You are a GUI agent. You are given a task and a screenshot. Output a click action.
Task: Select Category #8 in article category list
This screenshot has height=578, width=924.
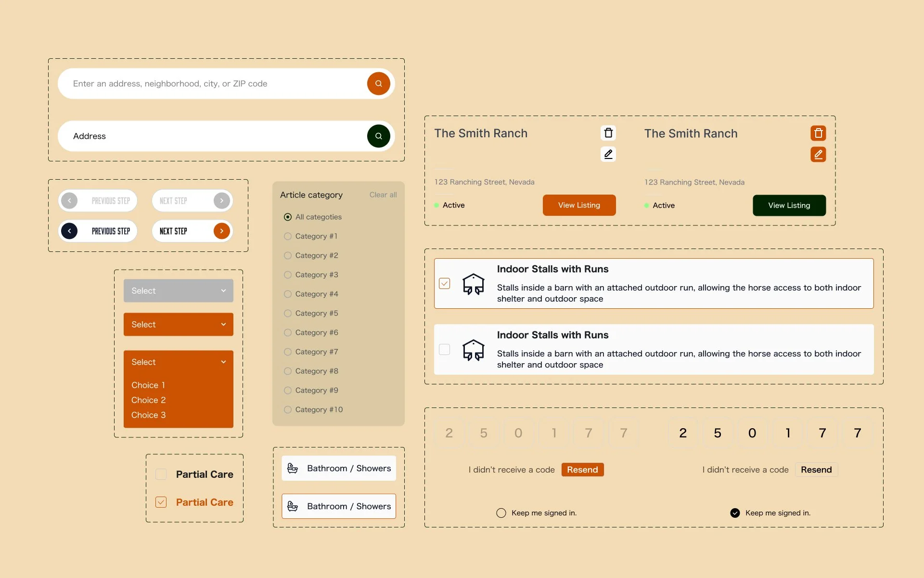pyautogui.click(x=311, y=371)
